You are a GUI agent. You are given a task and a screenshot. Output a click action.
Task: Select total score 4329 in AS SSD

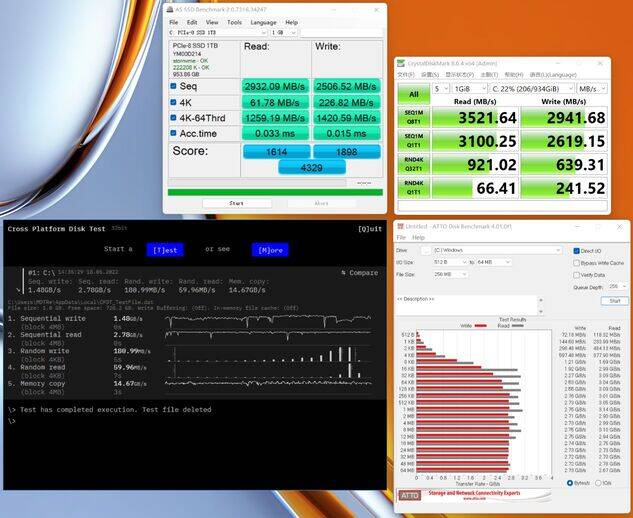(x=312, y=168)
